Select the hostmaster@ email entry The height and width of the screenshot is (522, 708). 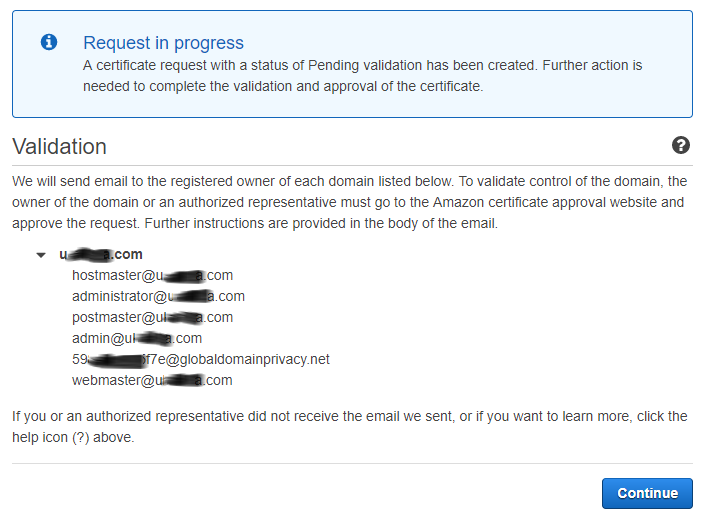pos(152,275)
